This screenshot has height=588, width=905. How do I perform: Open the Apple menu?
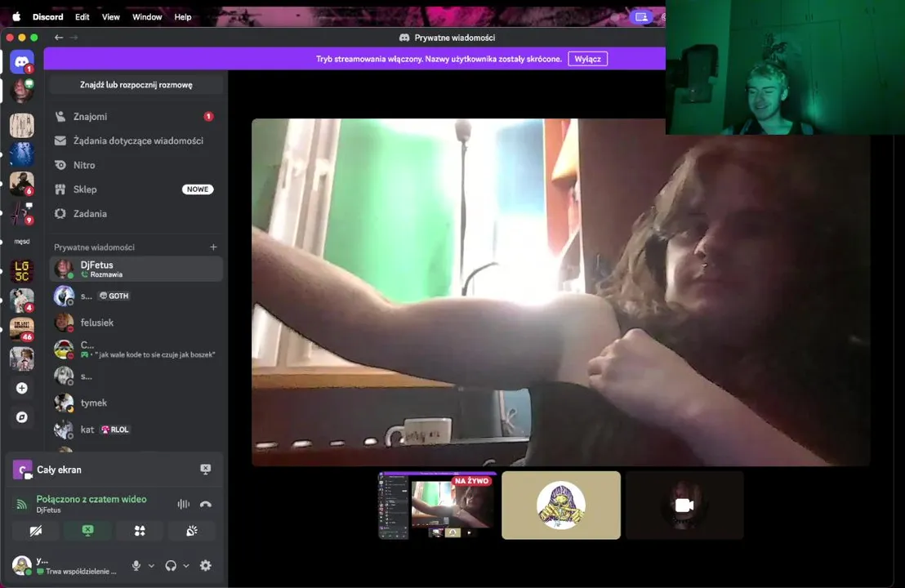[x=16, y=16]
